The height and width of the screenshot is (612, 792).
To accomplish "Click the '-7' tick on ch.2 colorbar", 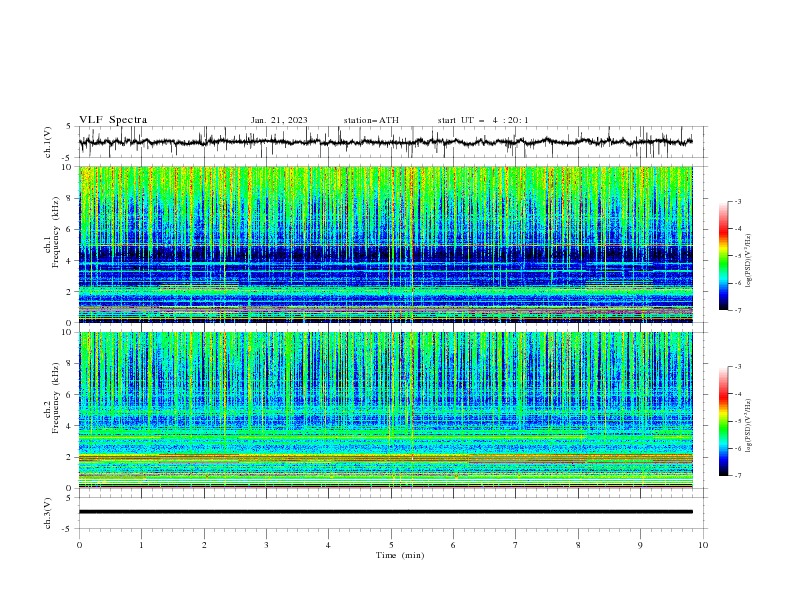I will pos(738,476).
